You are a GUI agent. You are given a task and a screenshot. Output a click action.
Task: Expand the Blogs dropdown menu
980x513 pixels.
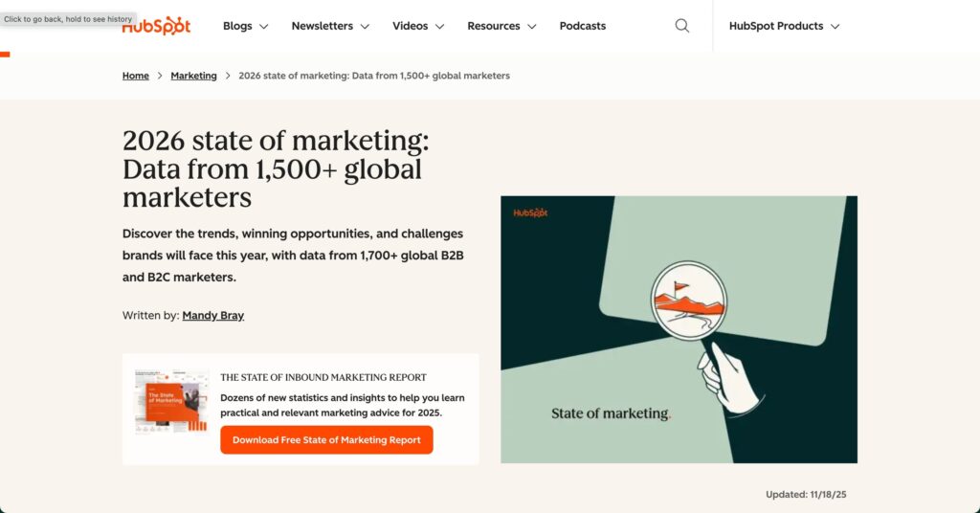245,26
